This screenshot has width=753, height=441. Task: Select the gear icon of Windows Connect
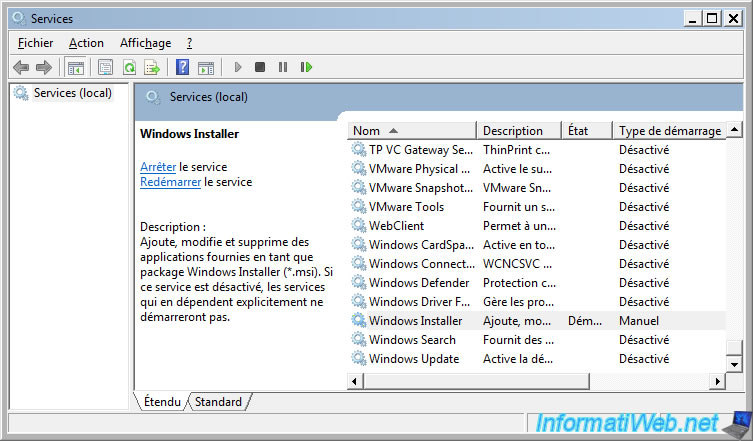(358, 263)
